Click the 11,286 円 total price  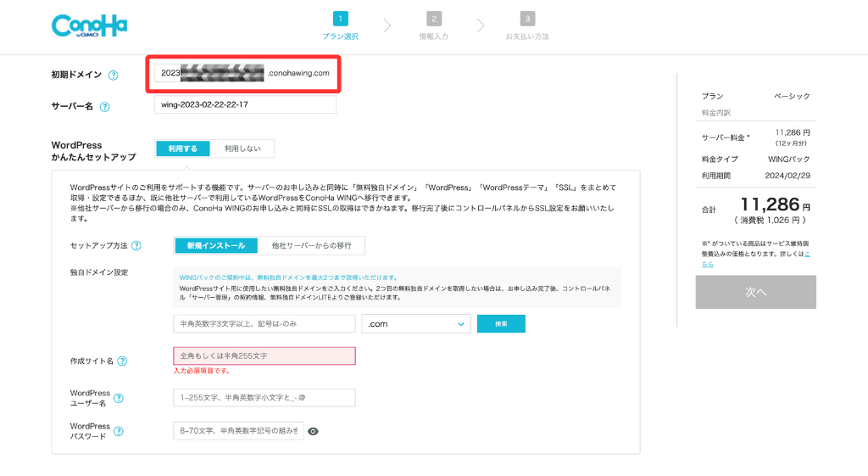tap(775, 205)
